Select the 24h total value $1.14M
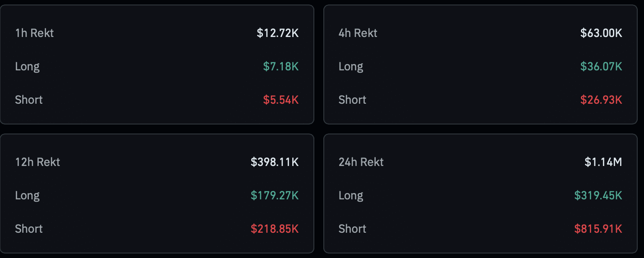This screenshot has width=644, height=258. 603,162
